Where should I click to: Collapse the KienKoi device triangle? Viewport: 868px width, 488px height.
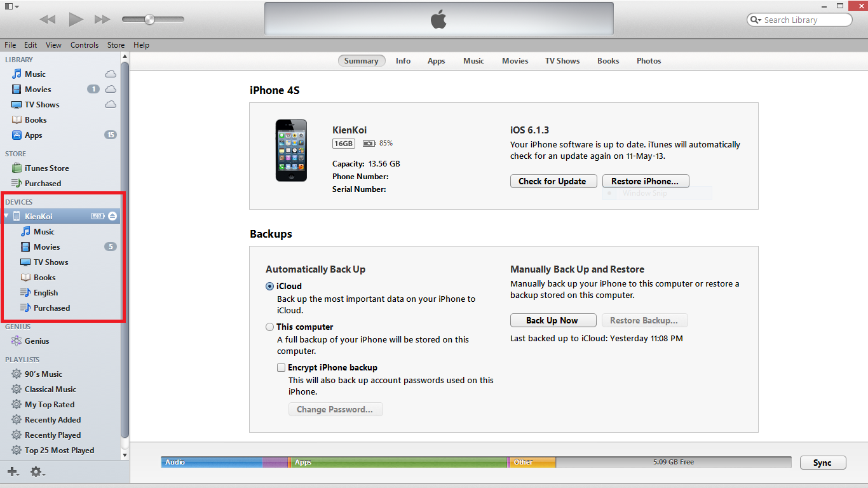[x=6, y=216]
